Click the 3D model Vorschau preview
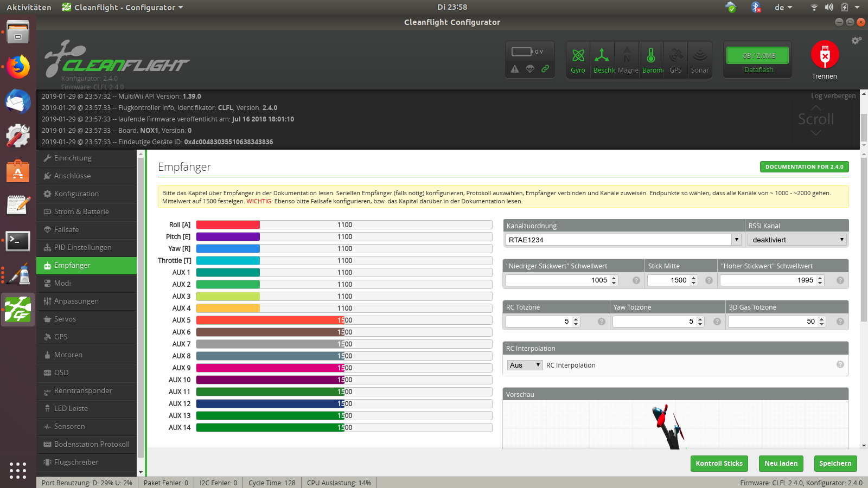This screenshot has width=868, height=488. pos(675,425)
